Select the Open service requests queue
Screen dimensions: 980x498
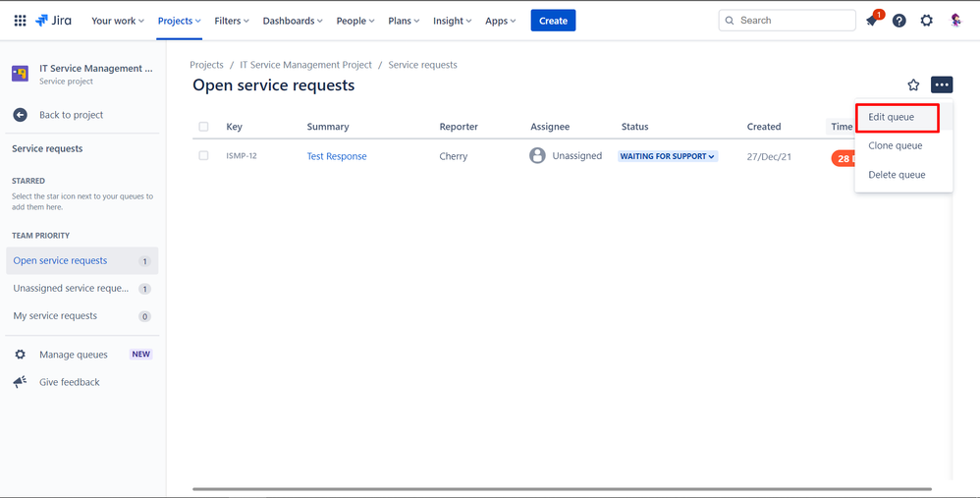coord(82,260)
